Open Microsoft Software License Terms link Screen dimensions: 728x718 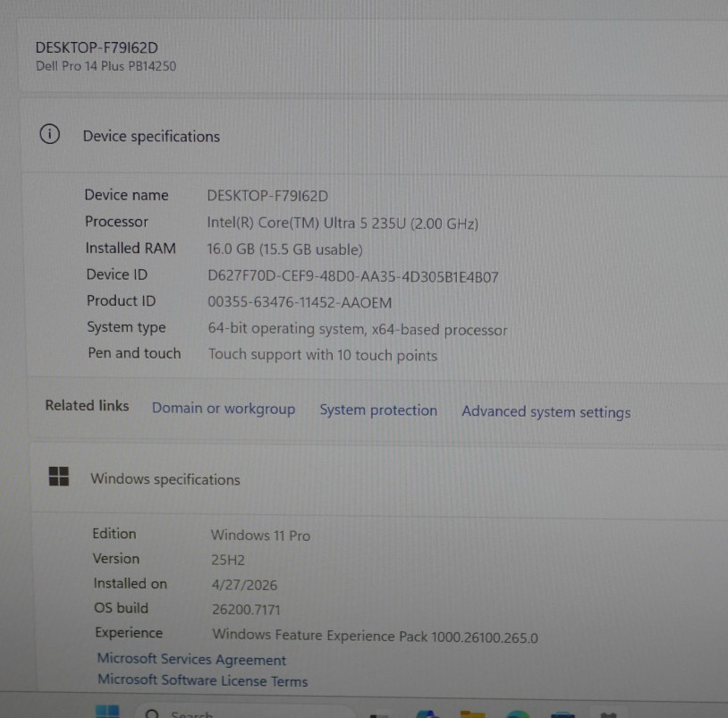point(202,680)
